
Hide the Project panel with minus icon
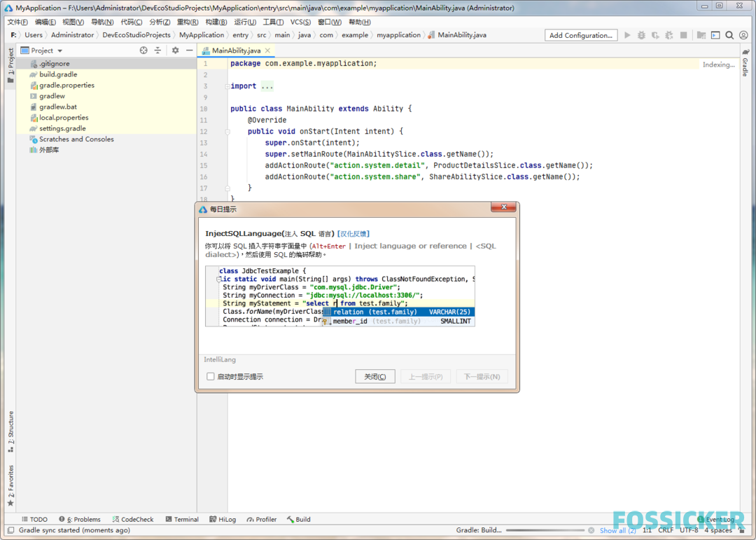point(190,50)
